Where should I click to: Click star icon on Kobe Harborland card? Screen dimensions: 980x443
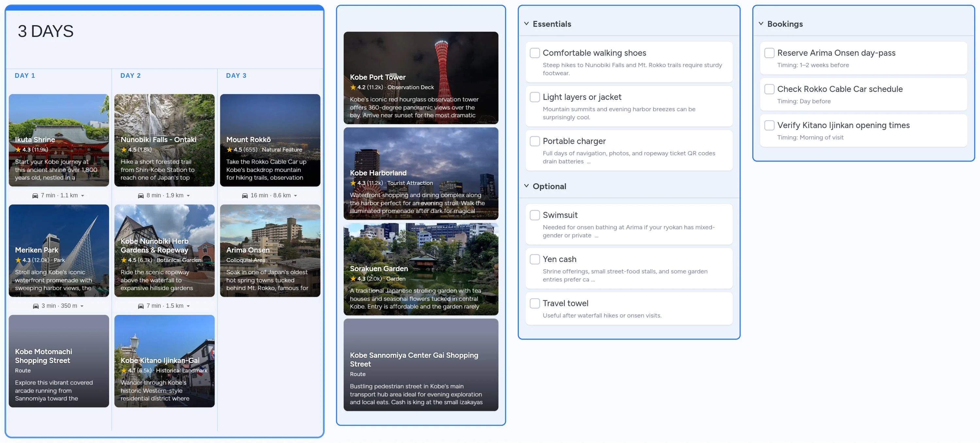click(353, 183)
